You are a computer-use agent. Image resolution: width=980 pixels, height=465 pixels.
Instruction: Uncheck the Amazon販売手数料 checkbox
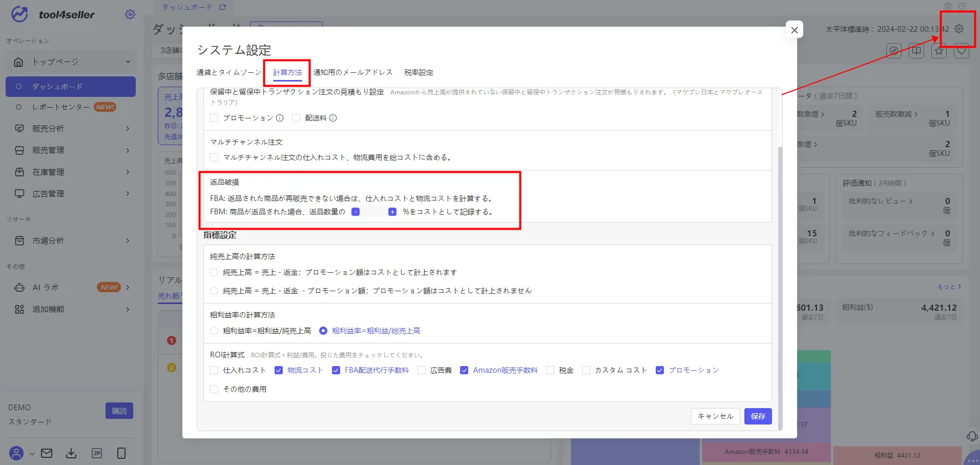pos(464,370)
